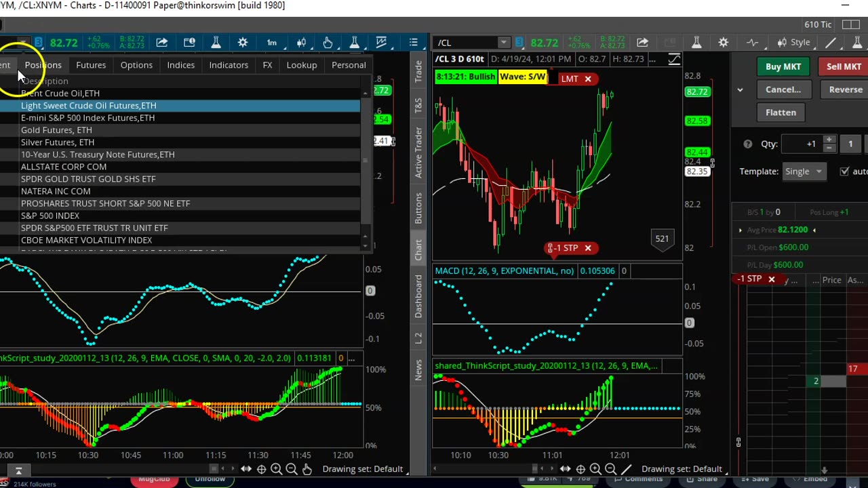Click the pulse wave icon in /CL toolbar
This screenshot has width=868, height=488.
click(x=752, y=43)
